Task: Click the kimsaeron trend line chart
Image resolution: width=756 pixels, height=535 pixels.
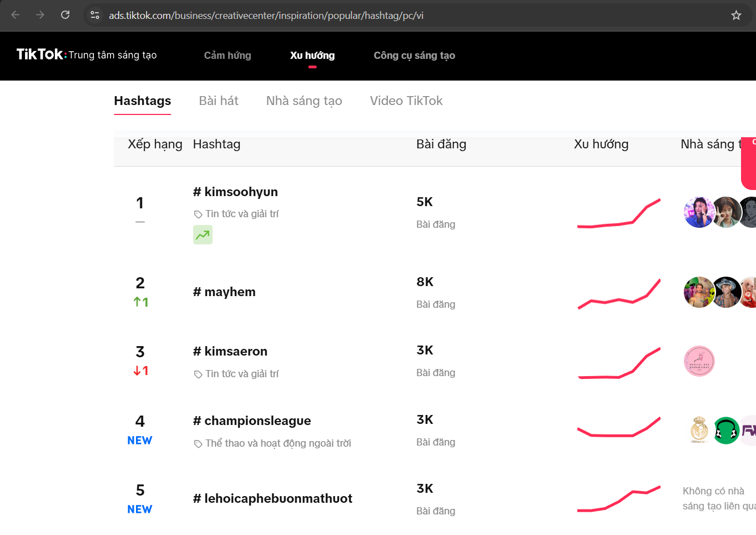Action: [619, 363]
